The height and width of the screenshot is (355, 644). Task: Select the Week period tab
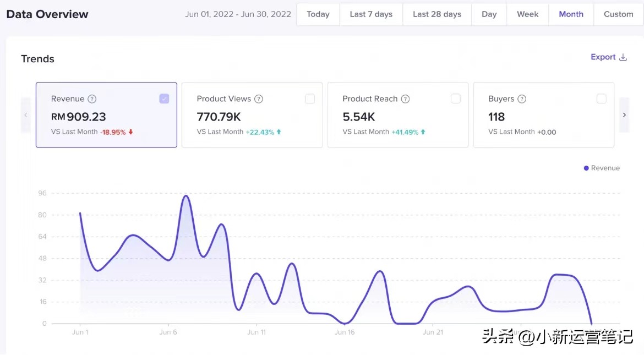(x=527, y=14)
